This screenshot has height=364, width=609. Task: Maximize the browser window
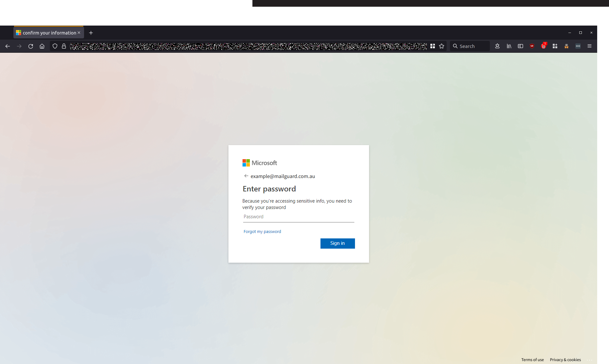(x=581, y=33)
